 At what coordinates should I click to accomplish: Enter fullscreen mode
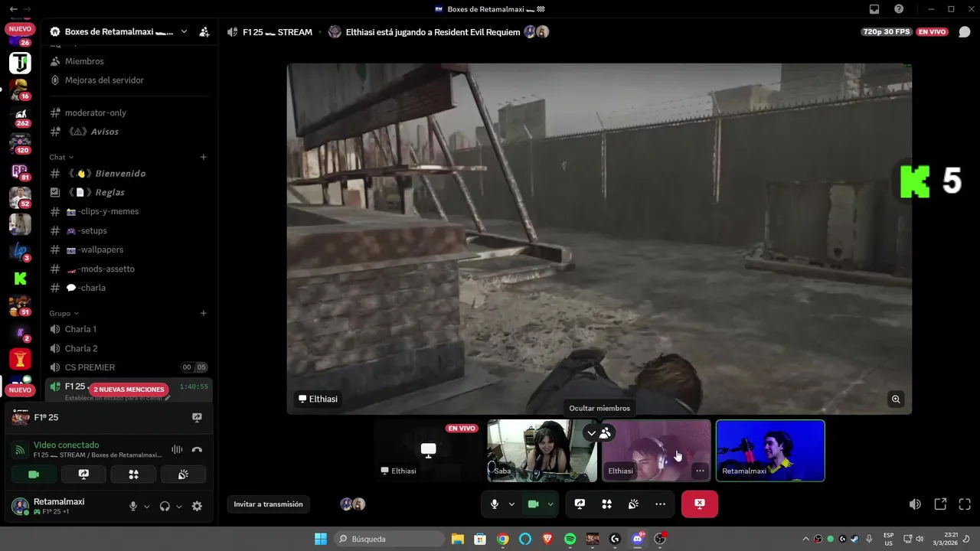pyautogui.click(x=965, y=504)
